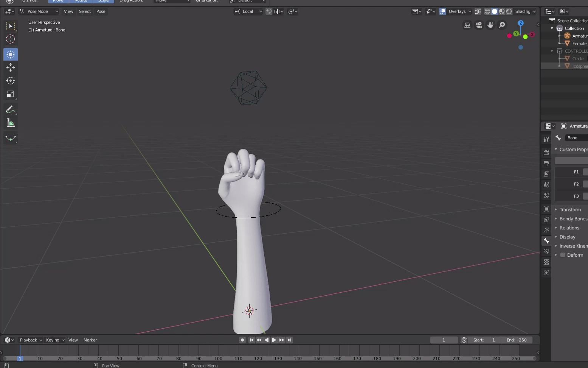This screenshot has height=368, width=588.
Task: Open the Pose menu
Action: [101, 11]
